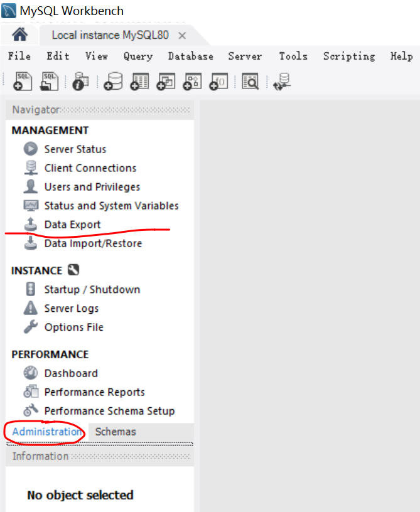Click the Performance Schema Setup icon
The width and height of the screenshot is (420, 512).
point(31,410)
